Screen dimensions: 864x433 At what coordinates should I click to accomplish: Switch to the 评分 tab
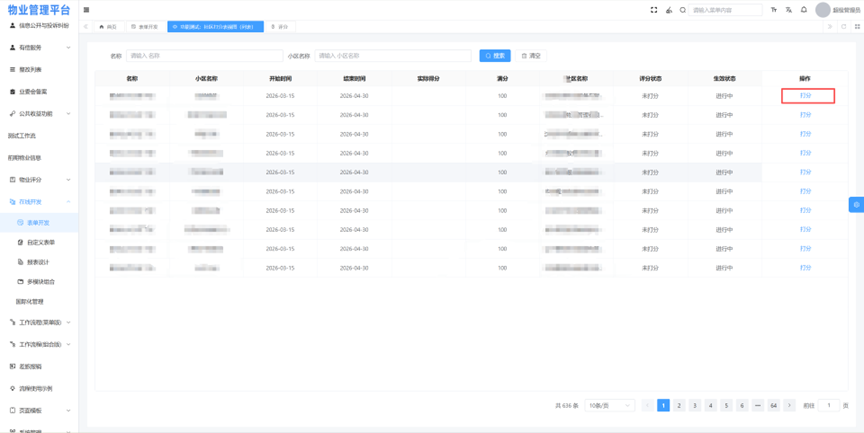280,27
